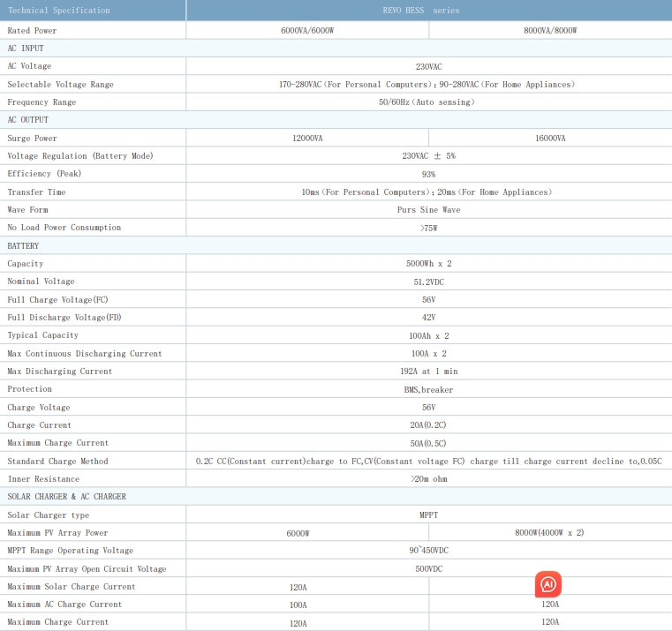The width and height of the screenshot is (672, 631).
Task: Select the "BMS,breaker" protection value
Action: [x=428, y=389]
